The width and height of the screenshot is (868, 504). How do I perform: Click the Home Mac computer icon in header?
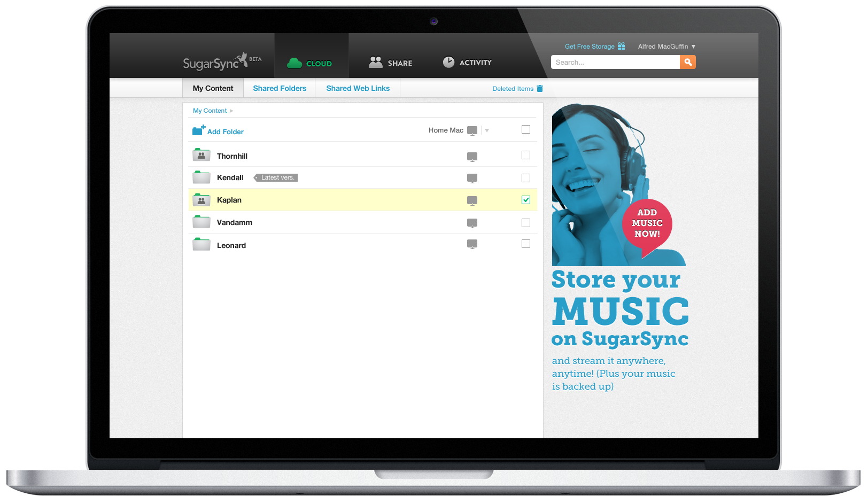pyautogui.click(x=472, y=130)
